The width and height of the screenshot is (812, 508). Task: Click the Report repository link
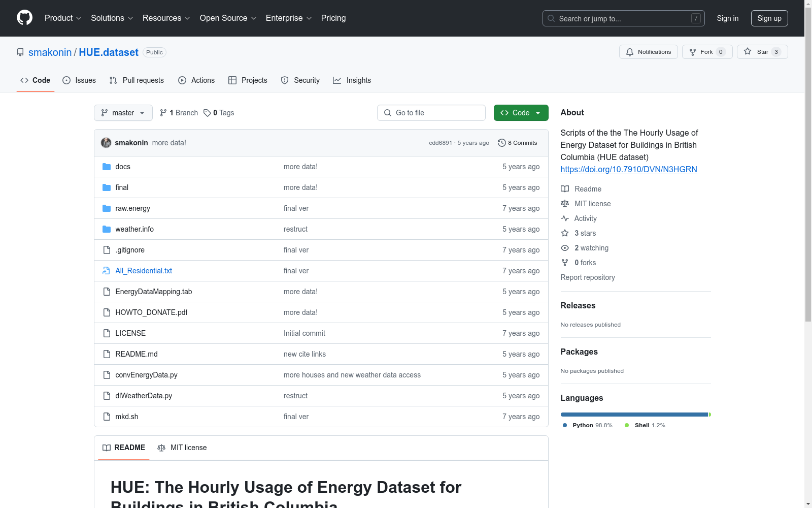point(588,277)
